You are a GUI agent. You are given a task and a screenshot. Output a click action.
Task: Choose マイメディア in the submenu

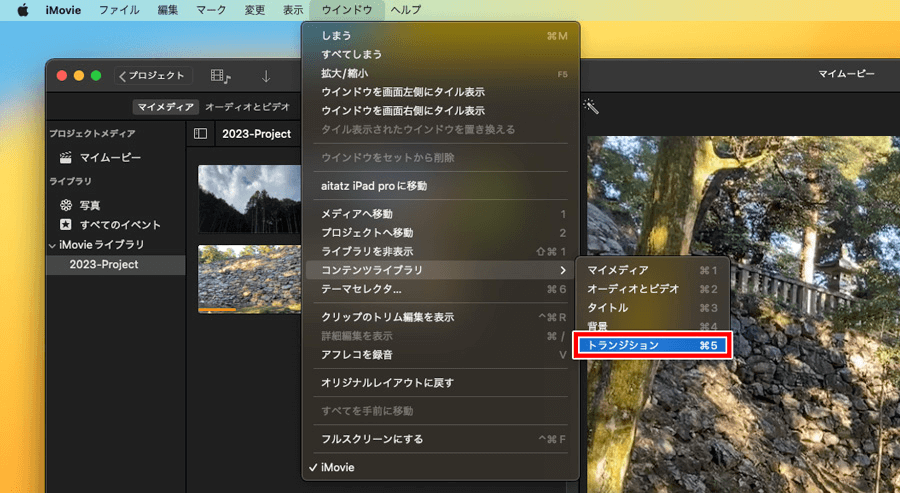click(652, 270)
